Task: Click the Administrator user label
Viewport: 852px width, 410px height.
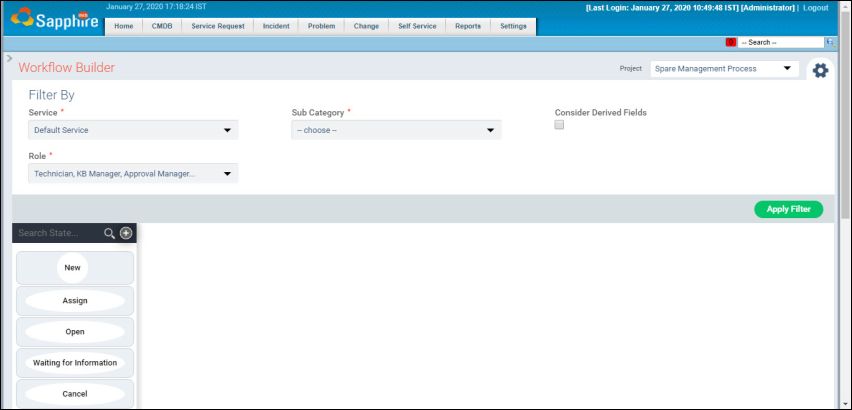Action: click(x=768, y=8)
